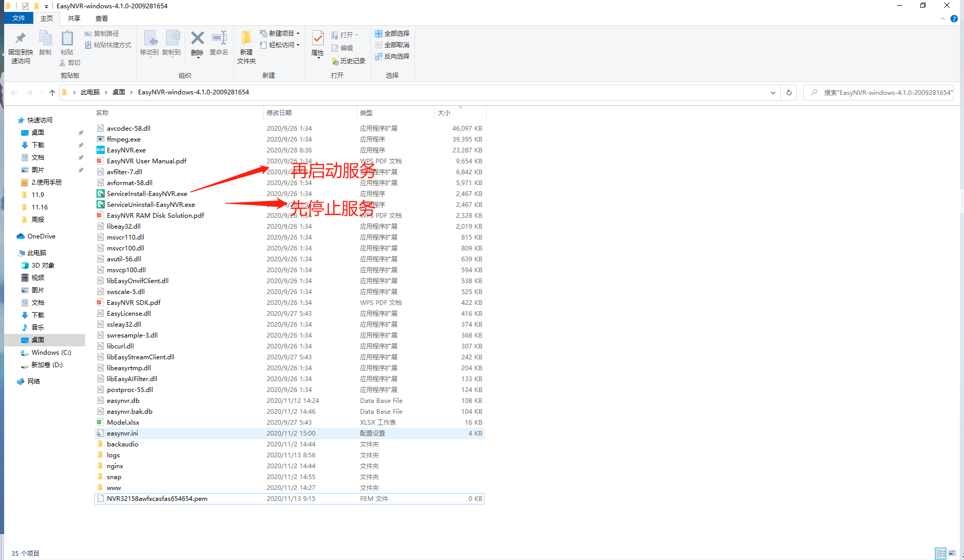Image resolution: width=964 pixels, height=560 pixels.
Task: Switch to details view icon in status bar
Action: (x=941, y=553)
